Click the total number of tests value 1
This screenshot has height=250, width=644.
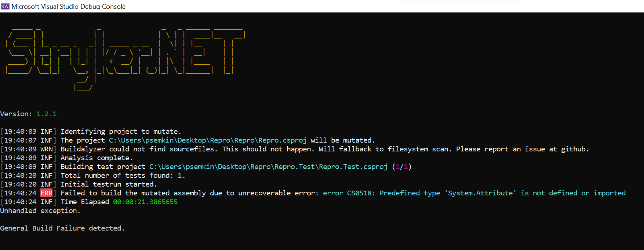tap(180, 175)
